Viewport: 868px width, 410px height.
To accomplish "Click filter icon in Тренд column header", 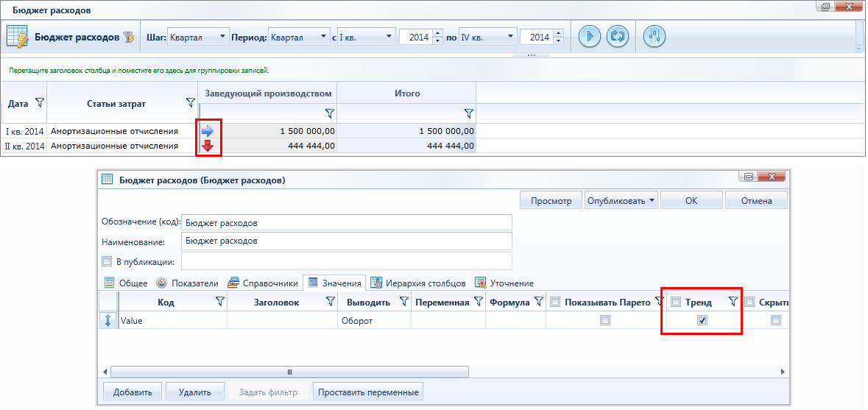I will coord(733,301).
